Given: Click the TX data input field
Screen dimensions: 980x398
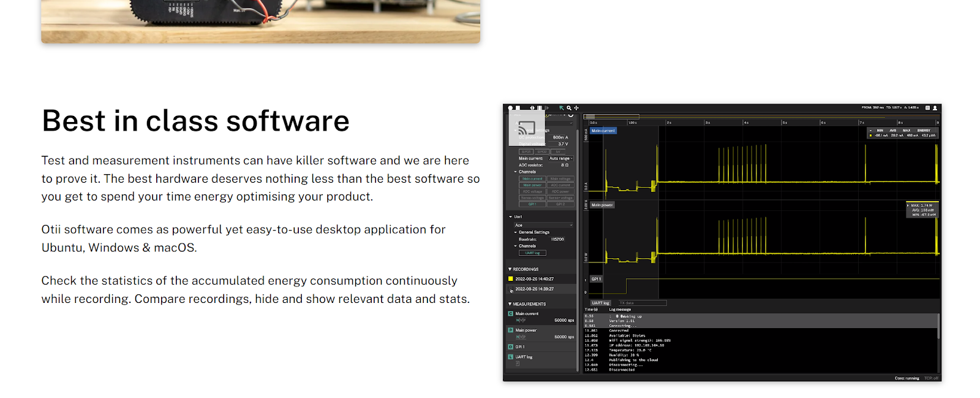Looking at the screenshot, I should 641,303.
